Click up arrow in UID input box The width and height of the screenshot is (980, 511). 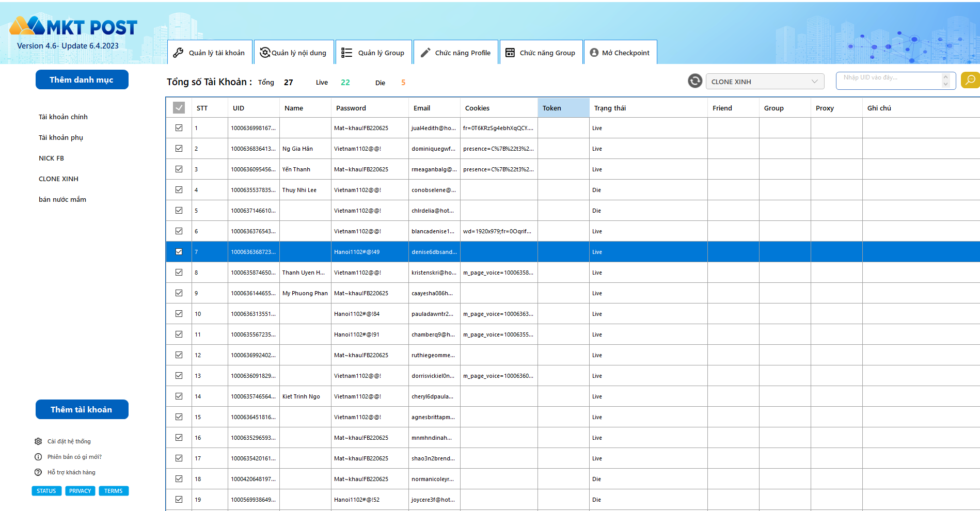tap(945, 77)
